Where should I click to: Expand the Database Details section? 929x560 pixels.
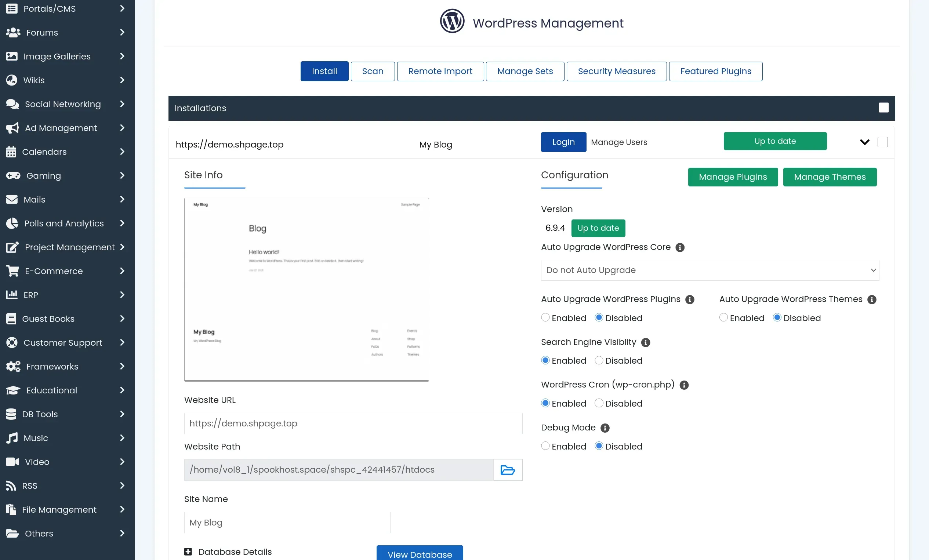coord(188,552)
